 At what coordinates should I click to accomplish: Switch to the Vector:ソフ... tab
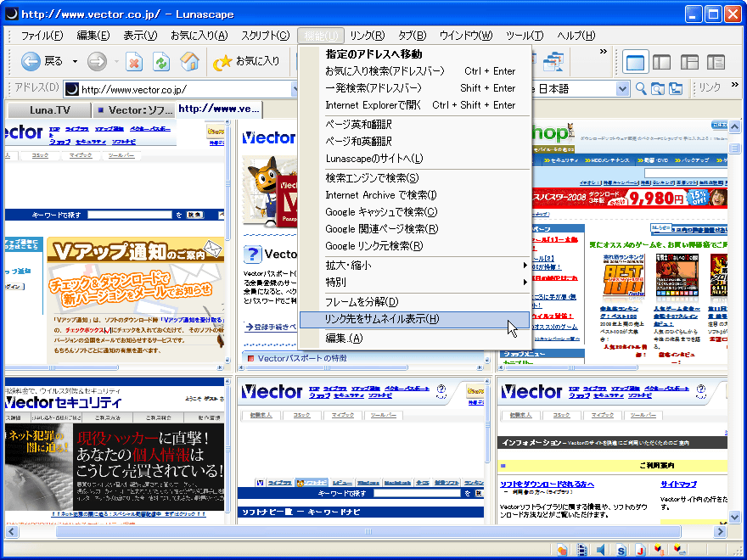[x=135, y=110]
